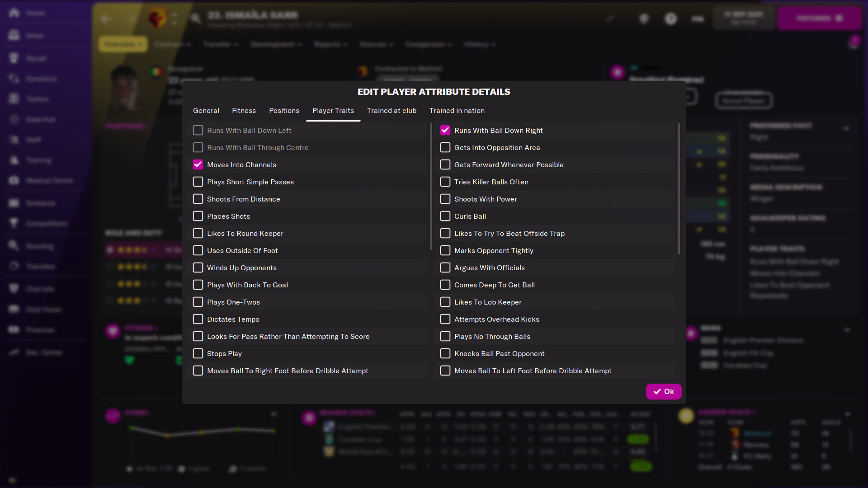Switch to the Trained at club tab

pos(392,110)
